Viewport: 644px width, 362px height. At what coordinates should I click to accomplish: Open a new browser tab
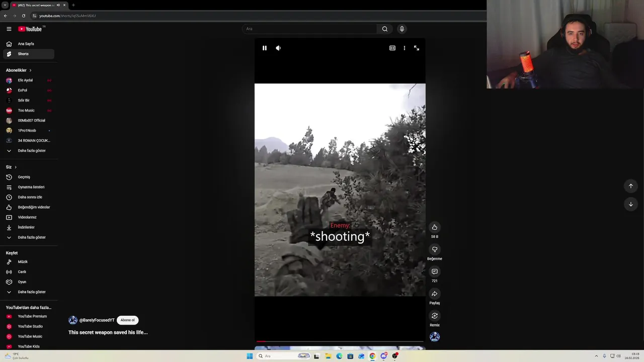tap(73, 5)
